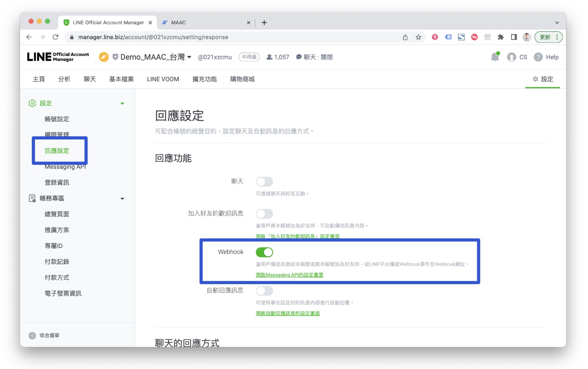588x369 pixels.
Task: Open the browser extensions puzzle icon
Action: (501, 37)
